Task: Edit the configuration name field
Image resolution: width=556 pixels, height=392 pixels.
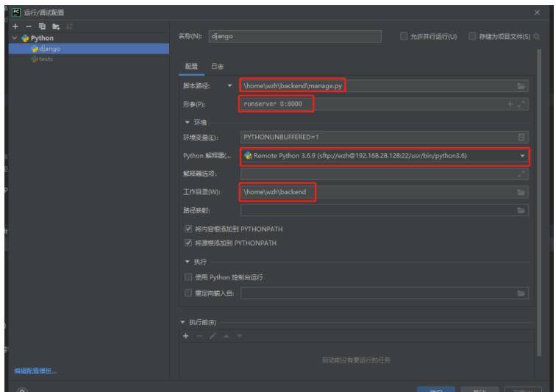Action: point(295,36)
